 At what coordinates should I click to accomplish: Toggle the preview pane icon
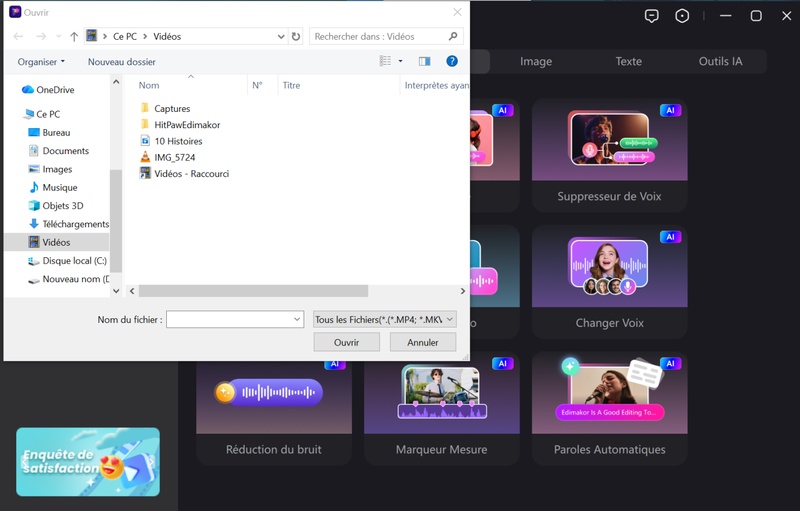pyautogui.click(x=424, y=61)
